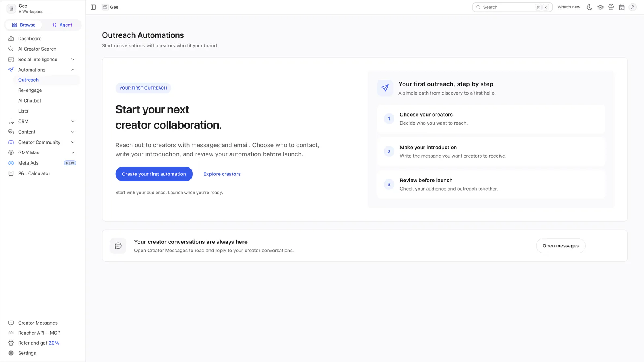Click Refer and get 20% gift icon
The width and height of the screenshot is (644, 362).
pyautogui.click(x=11, y=343)
